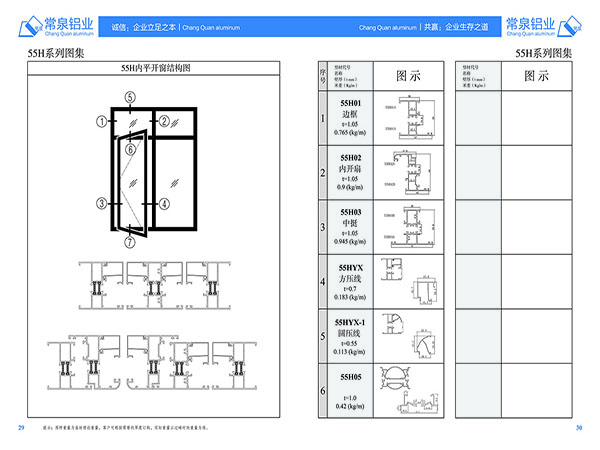The image size is (600, 450).
Task: Click the code 55HYX-1
Action: pos(350,323)
